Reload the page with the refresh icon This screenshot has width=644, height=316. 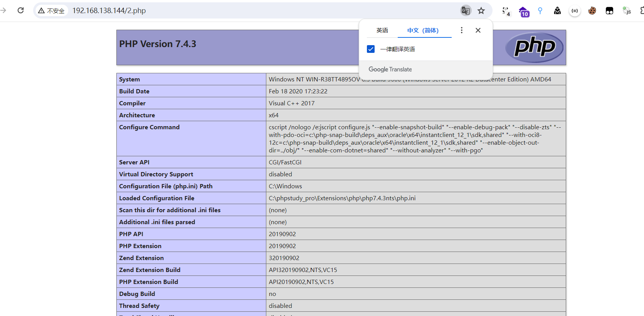[21, 10]
